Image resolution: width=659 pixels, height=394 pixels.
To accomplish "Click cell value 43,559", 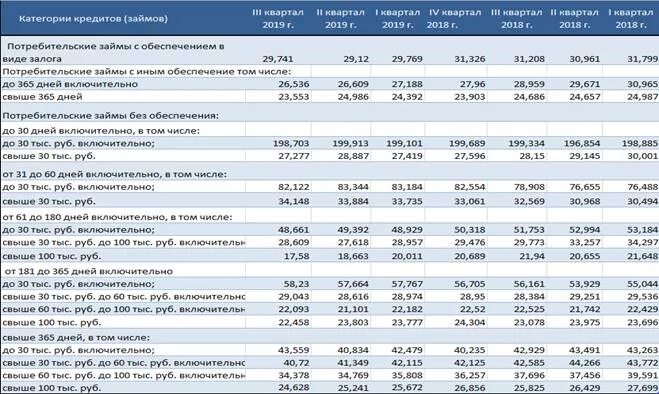I will (x=293, y=350).
